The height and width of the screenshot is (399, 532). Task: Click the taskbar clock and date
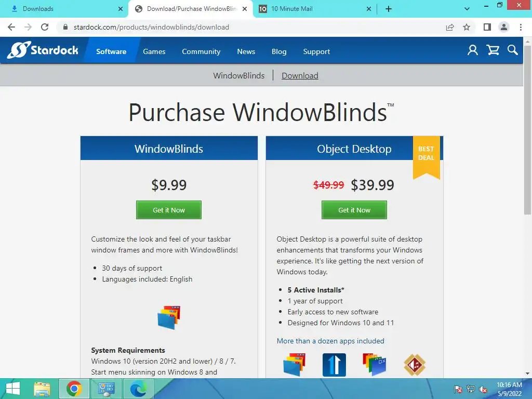pos(509,389)
